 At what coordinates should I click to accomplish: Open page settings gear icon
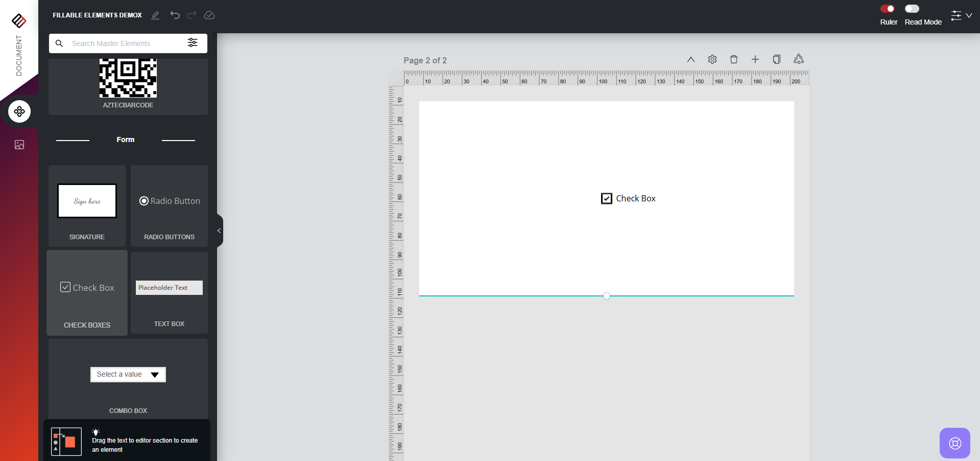pos(712,59)
